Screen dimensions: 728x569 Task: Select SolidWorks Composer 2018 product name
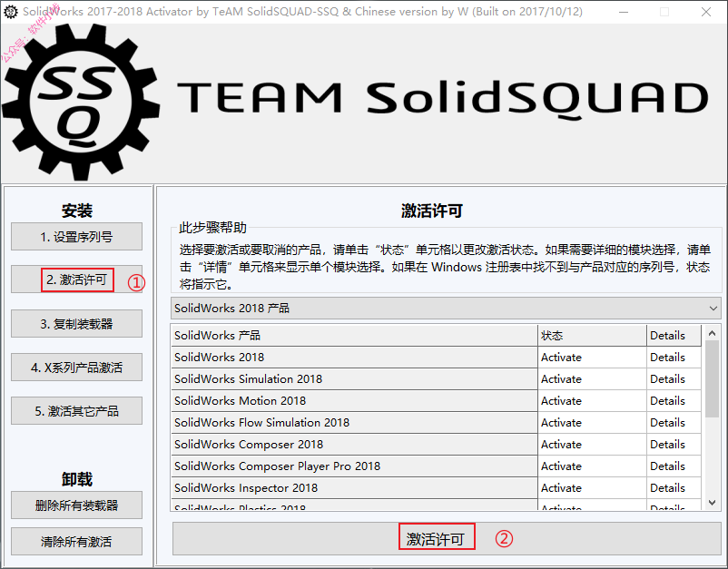(x=354, y=445)
